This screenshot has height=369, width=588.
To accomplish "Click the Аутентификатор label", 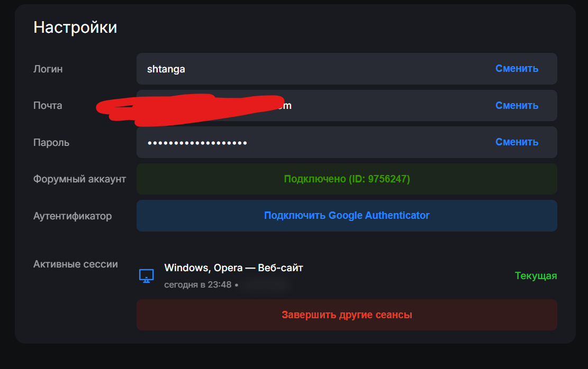I will click(73, 216).
